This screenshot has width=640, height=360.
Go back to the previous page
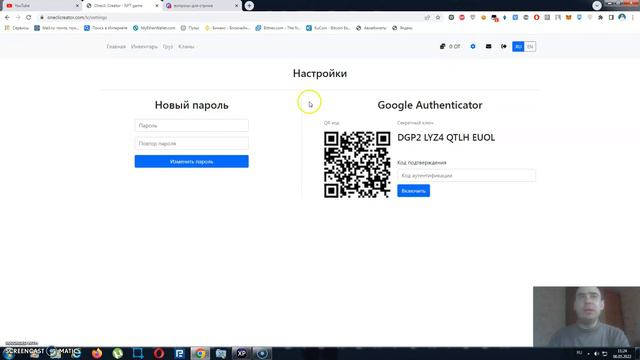point(7,18)
